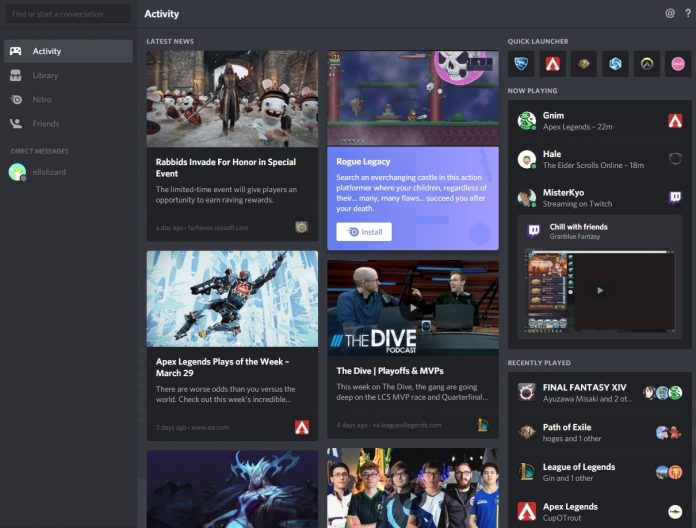The image size is (696, 528).
Task: Open the help question mark icon
Action: pos(687,14)
